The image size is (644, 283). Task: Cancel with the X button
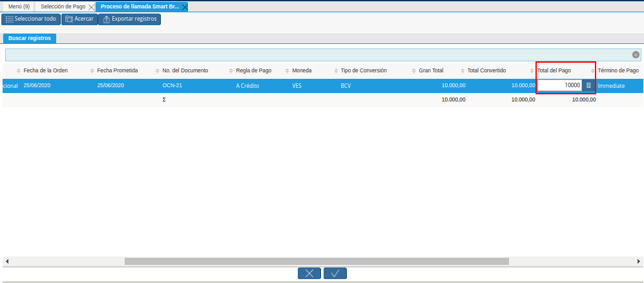point(309,273)
